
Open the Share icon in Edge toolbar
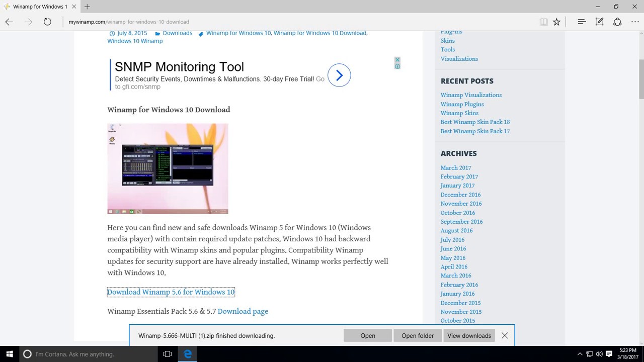pos(617,22)
